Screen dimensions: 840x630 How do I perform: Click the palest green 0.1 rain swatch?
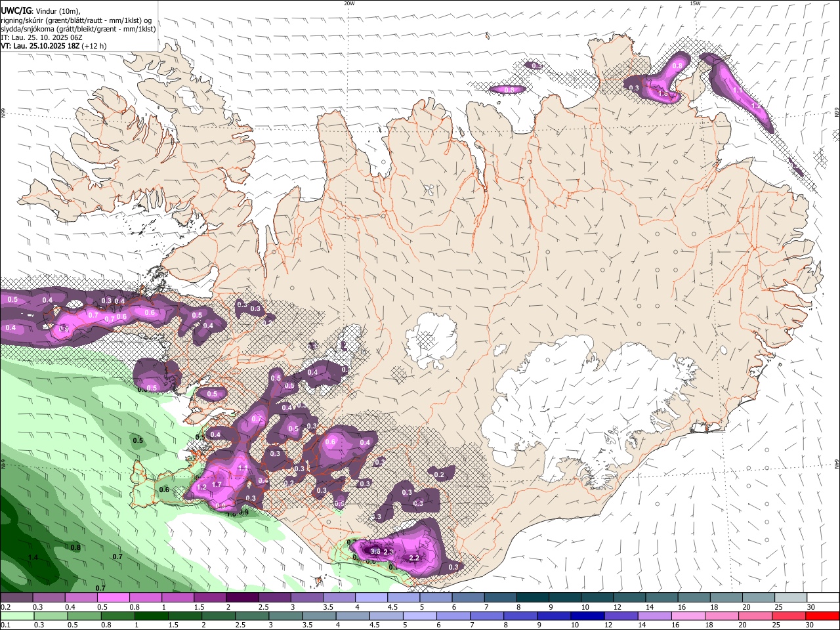point(16,616)
